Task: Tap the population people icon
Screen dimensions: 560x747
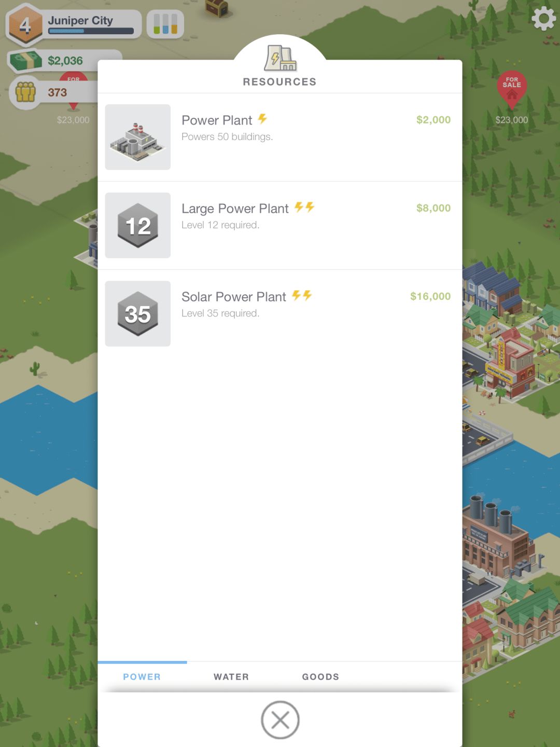Action: [x=25, y=92]
